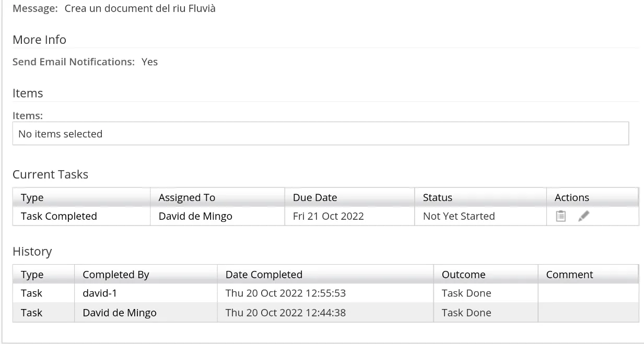
Task: Click the pencil icon to edit task
Action: coord(583,216)
